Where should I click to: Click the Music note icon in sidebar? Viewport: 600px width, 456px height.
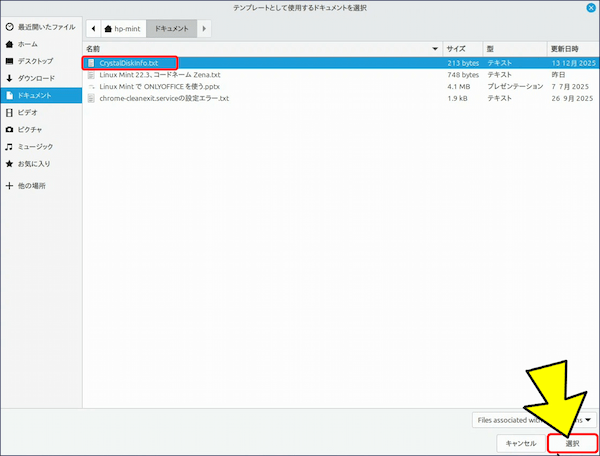click(9, 146)
